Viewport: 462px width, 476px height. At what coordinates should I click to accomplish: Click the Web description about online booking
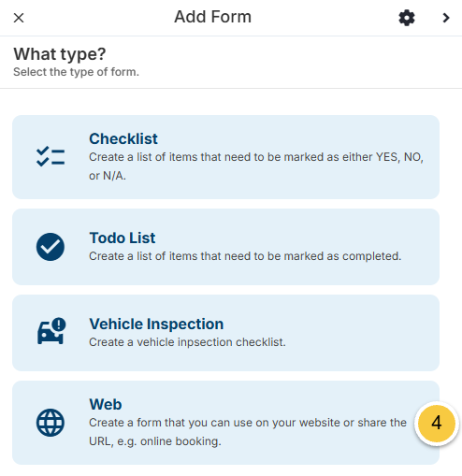click(248, 432)
